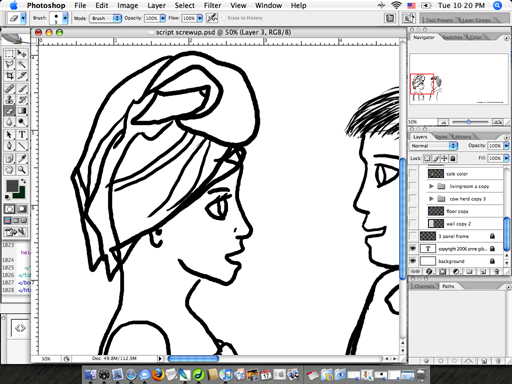512x384 pixels.
Task: Create a new layer in Layers panel
Action: tap(483, 272)
